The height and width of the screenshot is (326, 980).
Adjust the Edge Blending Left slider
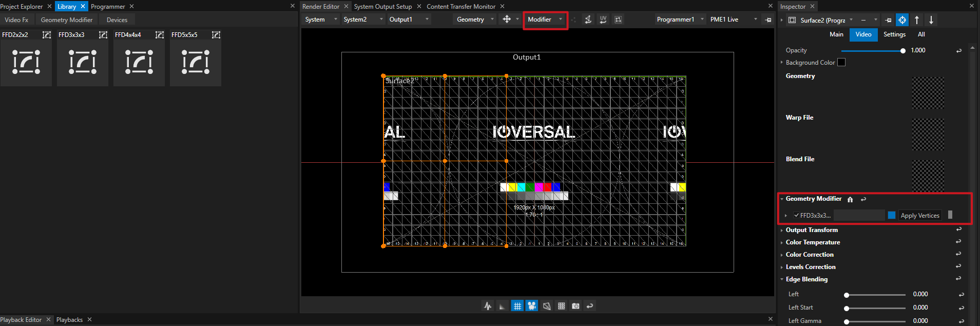(875, 295)
